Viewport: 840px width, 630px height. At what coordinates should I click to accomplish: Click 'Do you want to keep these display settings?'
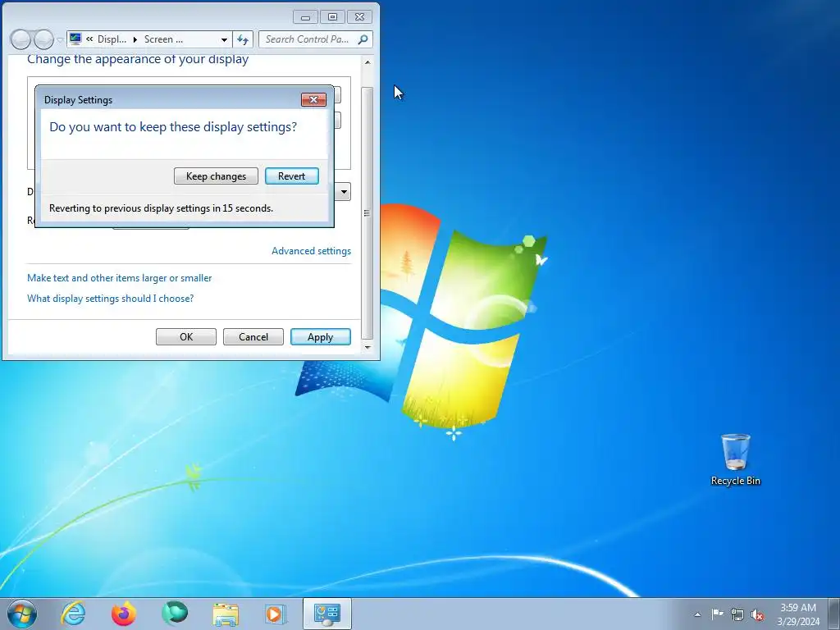click(x=173, y=127)
